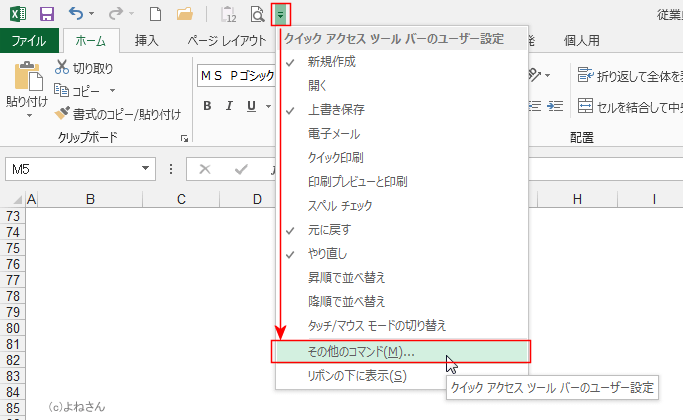The height and width of the screenshot is (420, 683).
Task: Click the 貼り付け paste icon
Action: (28, 77)
